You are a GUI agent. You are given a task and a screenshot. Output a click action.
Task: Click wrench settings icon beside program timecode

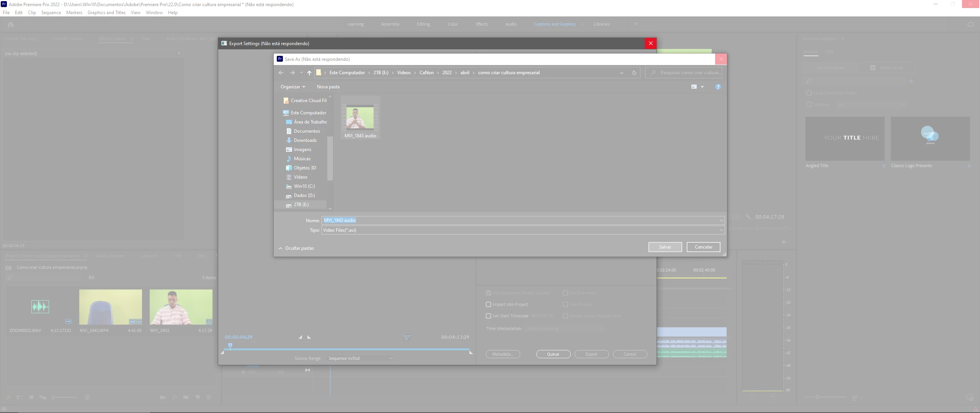(748, 217)
